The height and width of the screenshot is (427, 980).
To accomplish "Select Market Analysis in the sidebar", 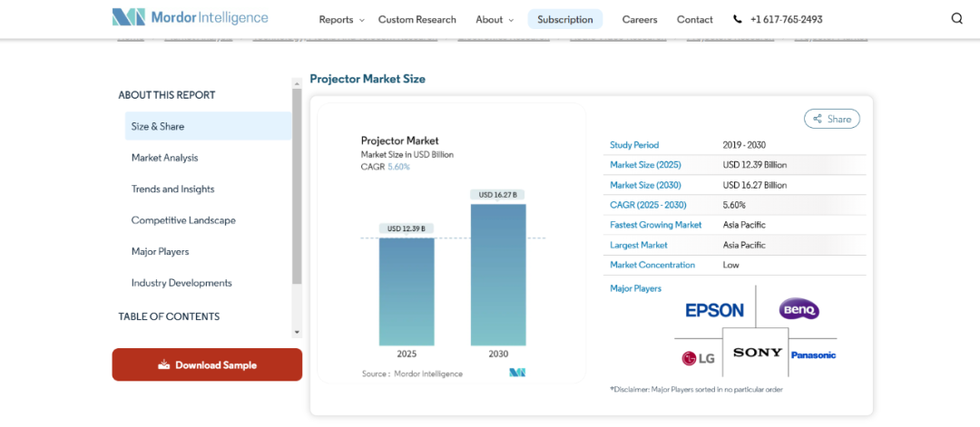I will 164,158.
